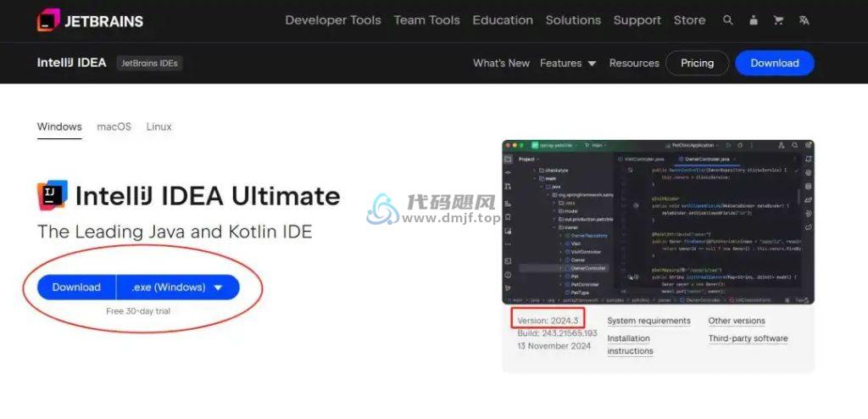
Task: Open the language selector icon
Action: pos(804,20)
